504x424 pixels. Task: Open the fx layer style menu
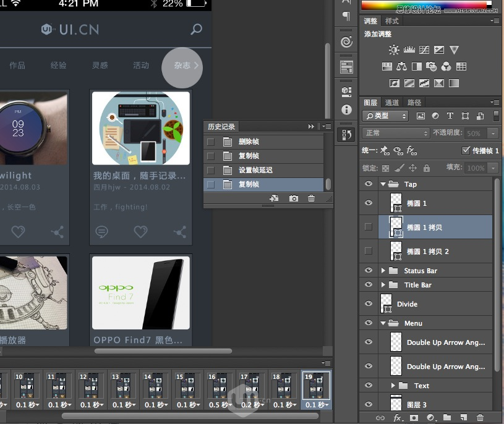click(x=396, y=418)
